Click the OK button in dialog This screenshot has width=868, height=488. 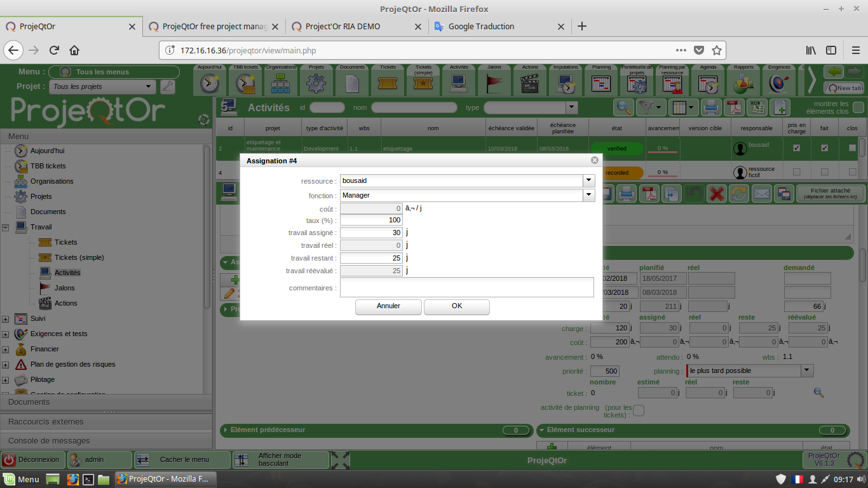456,306
